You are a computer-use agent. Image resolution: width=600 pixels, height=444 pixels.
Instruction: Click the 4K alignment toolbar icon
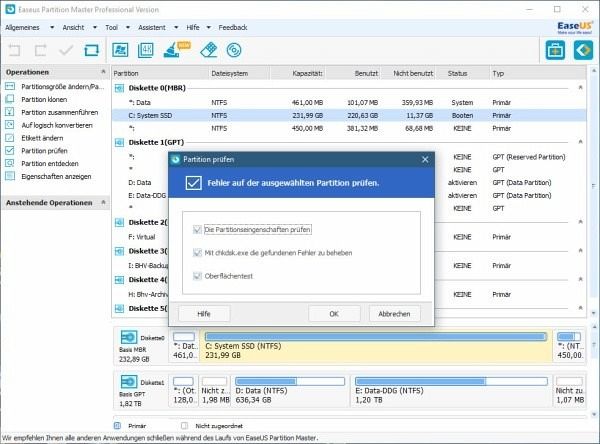click(147, 49)
